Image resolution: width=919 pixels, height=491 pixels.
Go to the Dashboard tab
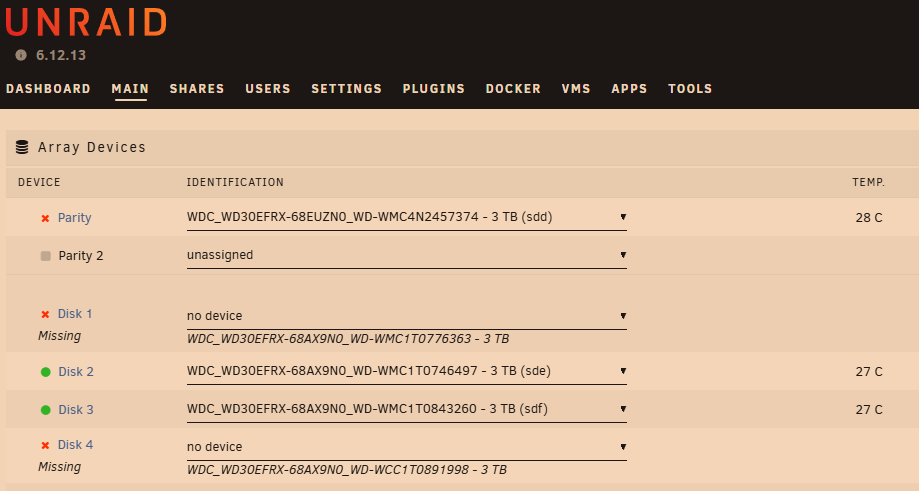coord(48,88)
